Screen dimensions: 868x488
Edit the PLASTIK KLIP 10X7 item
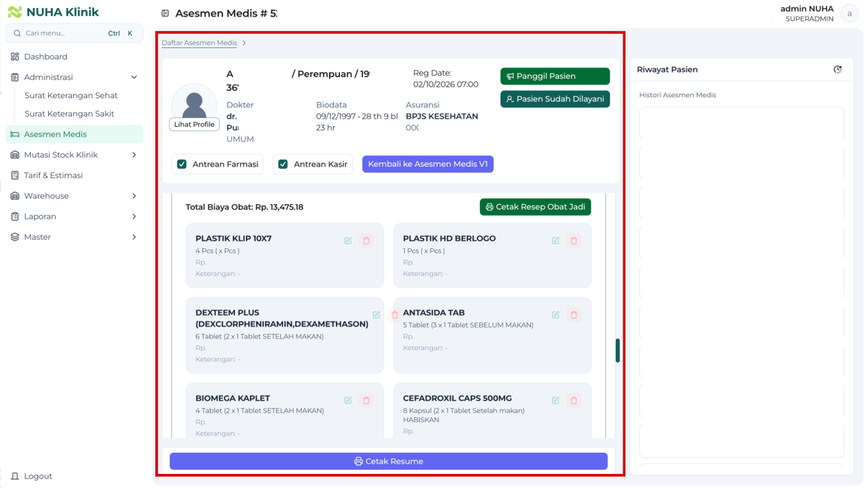[348, 241]
